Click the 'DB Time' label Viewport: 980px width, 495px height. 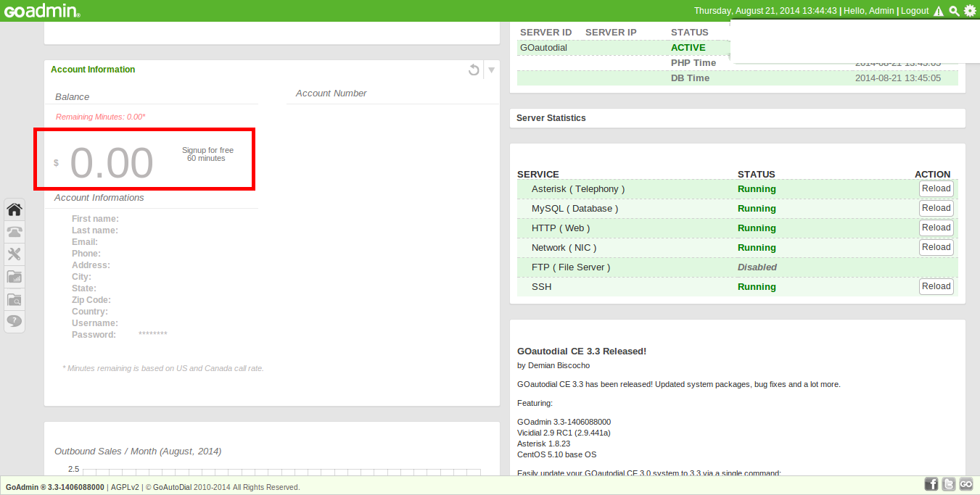(690, 78)
